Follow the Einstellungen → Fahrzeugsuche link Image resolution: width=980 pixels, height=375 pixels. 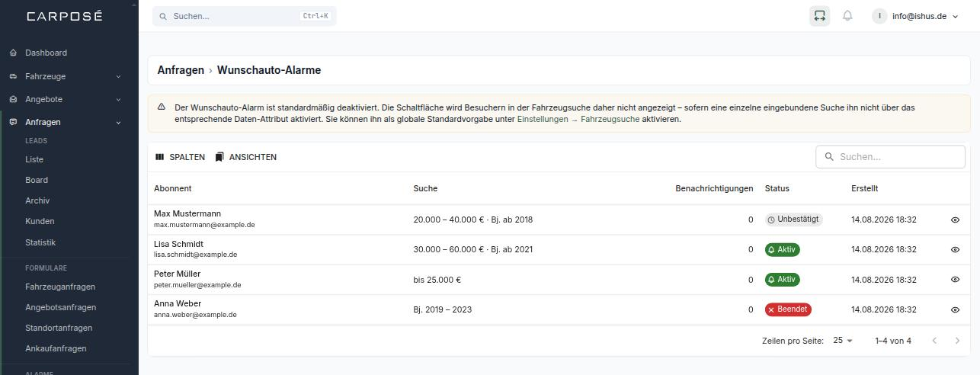click(x=578, y=119)
